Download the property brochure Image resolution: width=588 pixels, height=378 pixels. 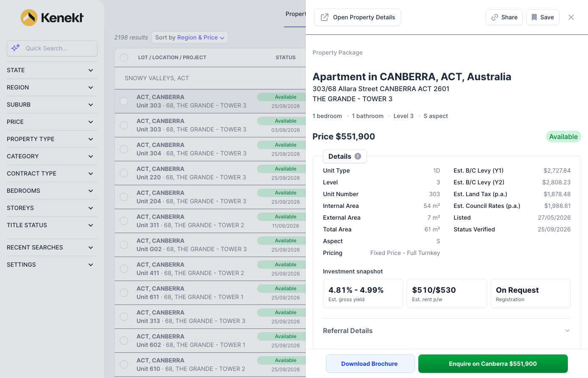point(370,364)
